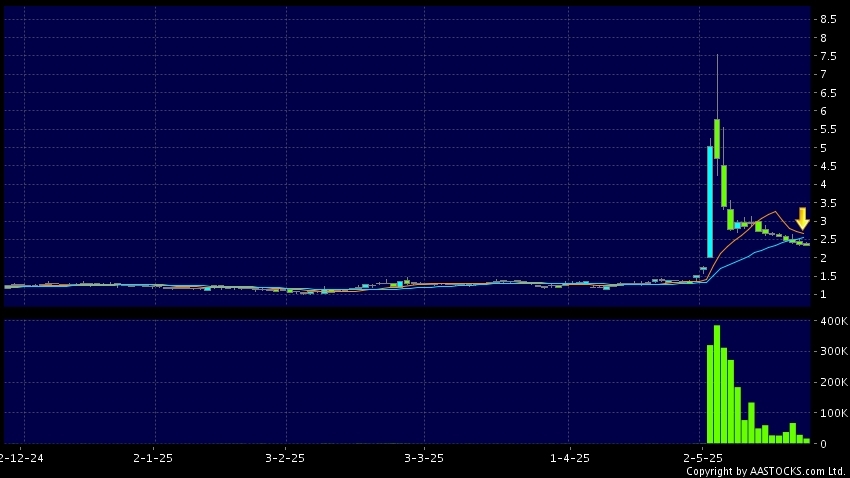
Task: Click the 6.5 price axis label
Action: point(828,93)
